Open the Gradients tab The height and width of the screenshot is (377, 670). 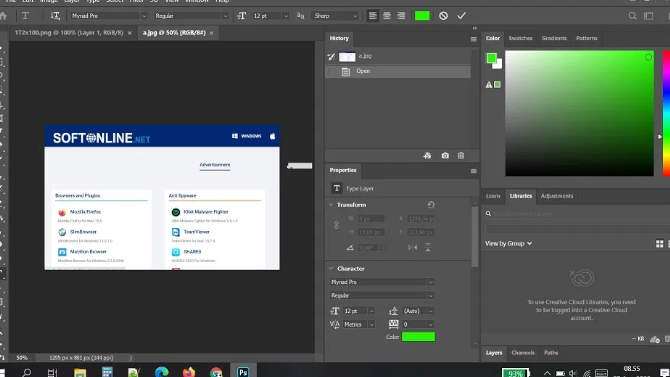pyautogui.click(x=554, y=38)
